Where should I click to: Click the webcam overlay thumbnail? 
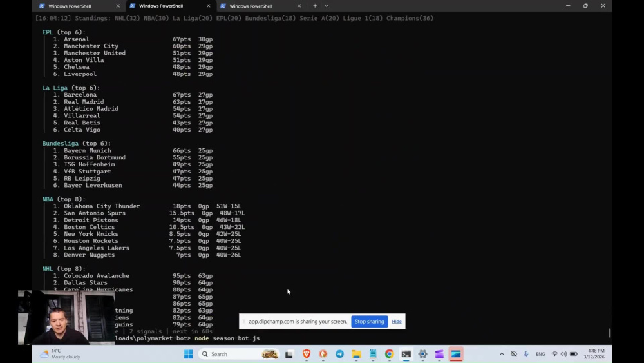(x=66, y=317)
